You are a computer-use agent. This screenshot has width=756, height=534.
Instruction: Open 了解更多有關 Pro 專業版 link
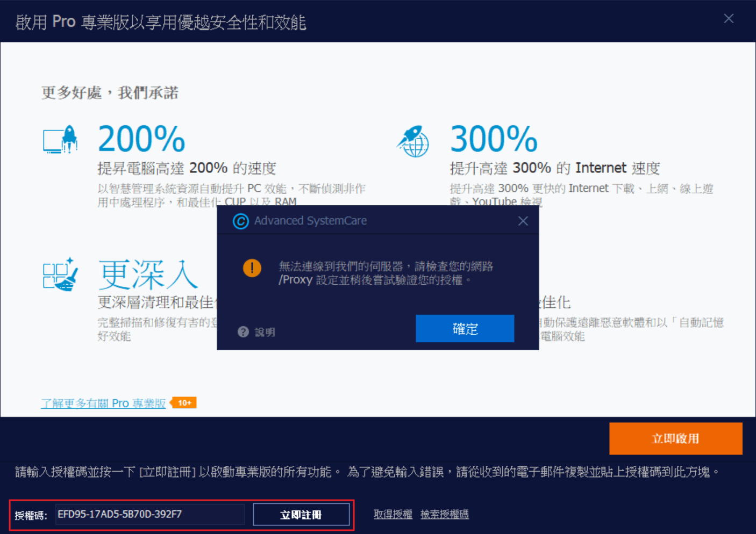click(103, 403)
